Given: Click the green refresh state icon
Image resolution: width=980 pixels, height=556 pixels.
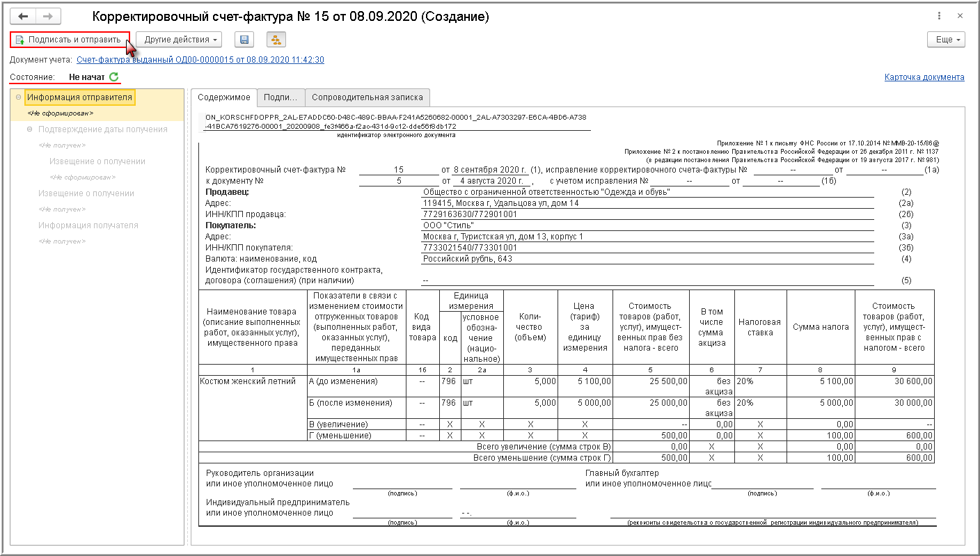Looking at the screenshot, I should tap(114, 77).
